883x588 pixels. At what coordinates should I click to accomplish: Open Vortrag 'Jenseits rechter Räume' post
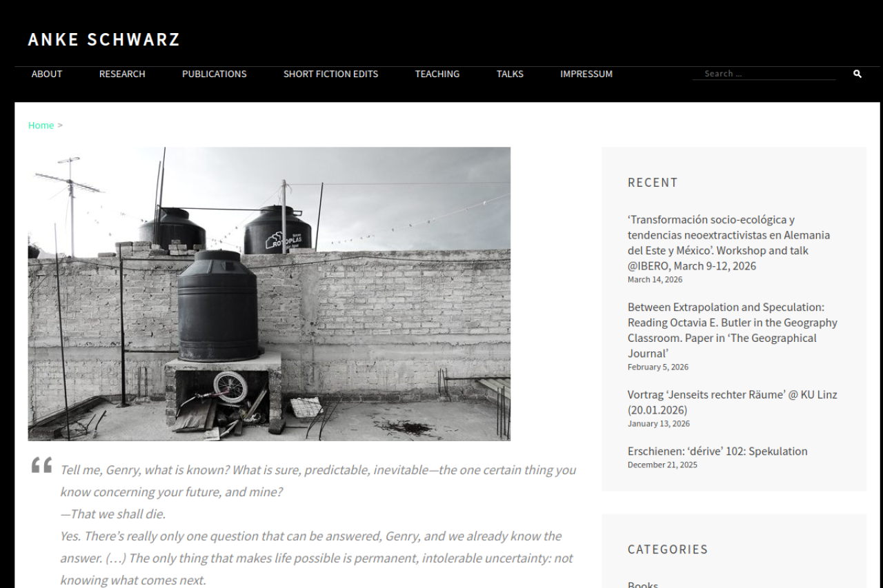click(x=733, y=402)
